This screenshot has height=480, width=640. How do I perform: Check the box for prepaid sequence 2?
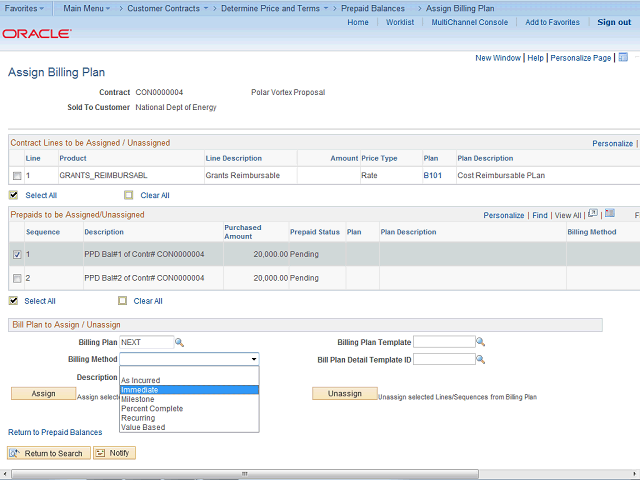coord(16,278)
